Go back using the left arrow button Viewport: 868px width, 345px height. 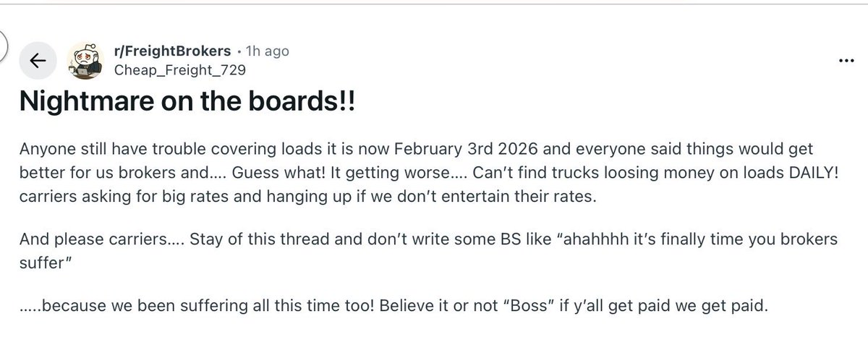coord(39,61)
